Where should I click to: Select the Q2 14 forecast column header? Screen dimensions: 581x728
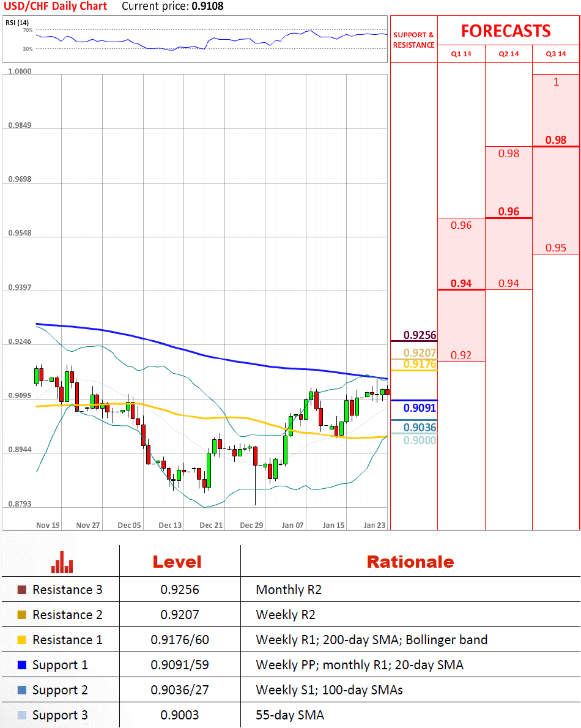pos(509,54)
